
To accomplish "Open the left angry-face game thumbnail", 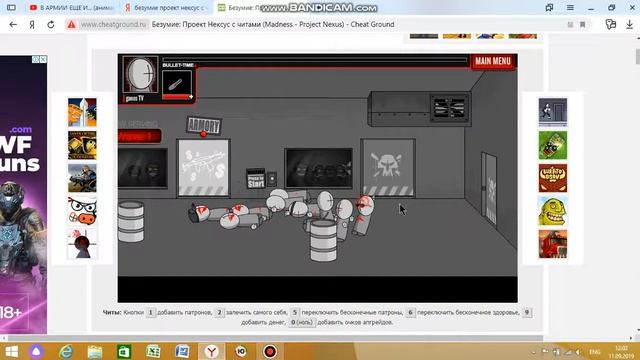I will [82, 211].
